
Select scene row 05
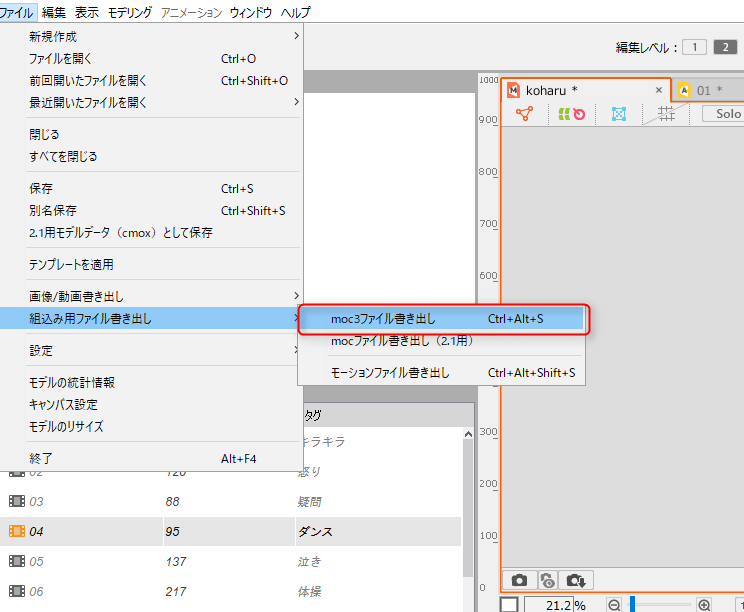pos(231,561)
